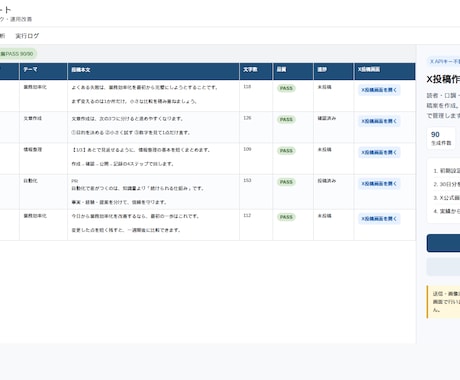The width and height of the screenshot is (460, 380).
Task: Click the PASS badge in the 自動化 row
Action: point(286,182)
